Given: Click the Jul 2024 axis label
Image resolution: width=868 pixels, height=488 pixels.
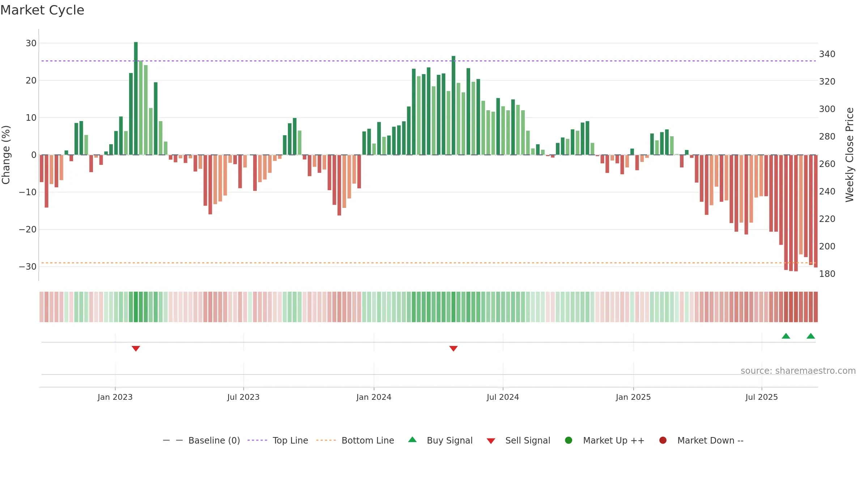Looking at the screenshot, I should point(503,397).
